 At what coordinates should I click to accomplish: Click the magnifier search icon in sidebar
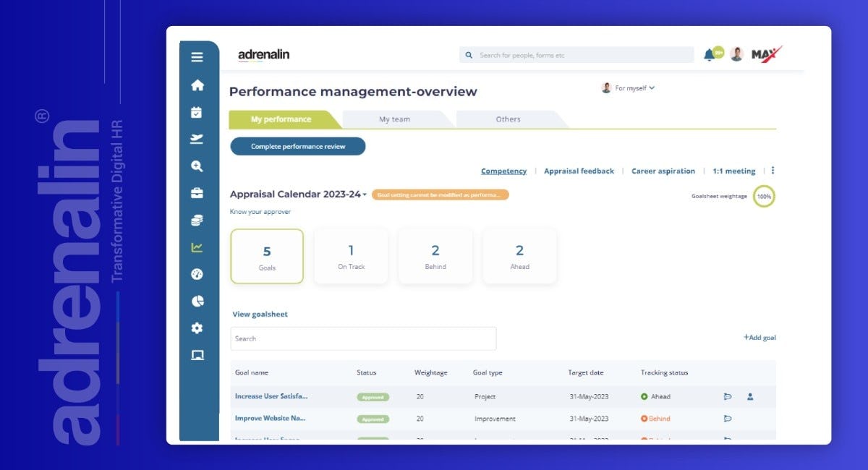coord(197,166)
